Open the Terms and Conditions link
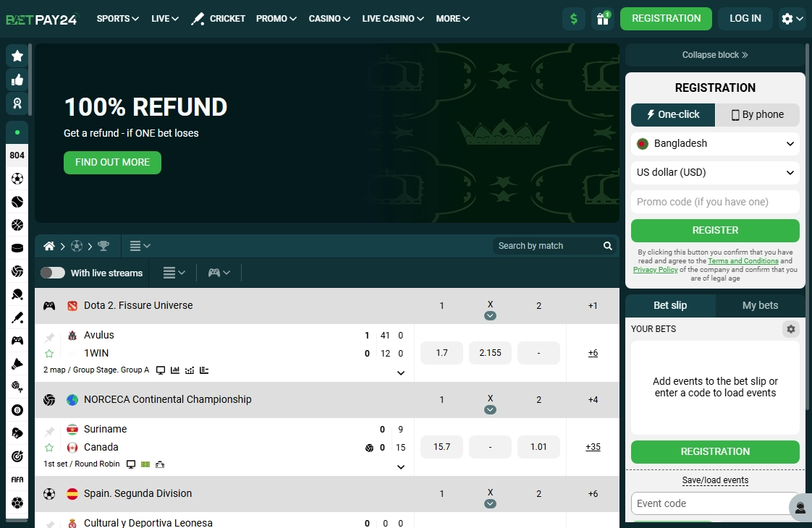Screen dimensions: 812x528 tap(743, 261)
